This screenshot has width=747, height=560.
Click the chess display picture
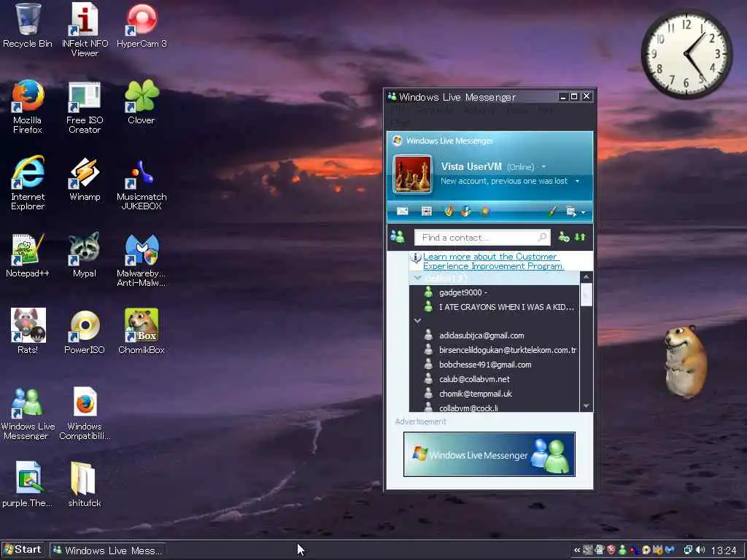point(412,174)
